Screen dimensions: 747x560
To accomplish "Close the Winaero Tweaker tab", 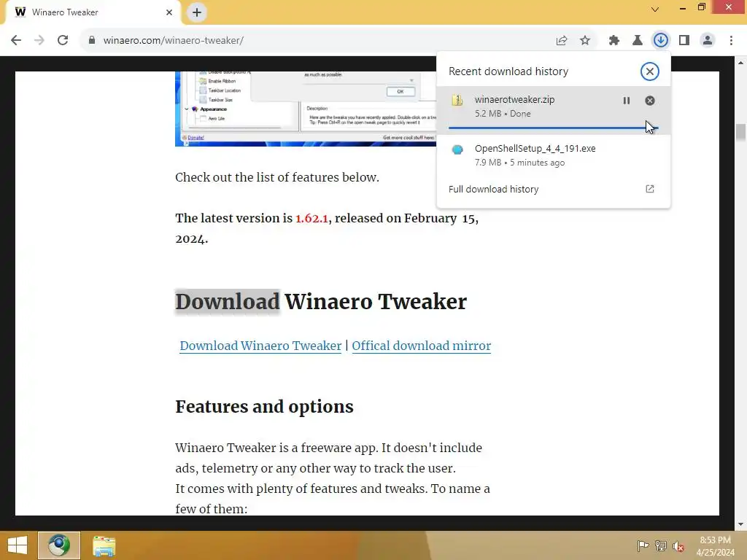I will click(x=169, y=12).
